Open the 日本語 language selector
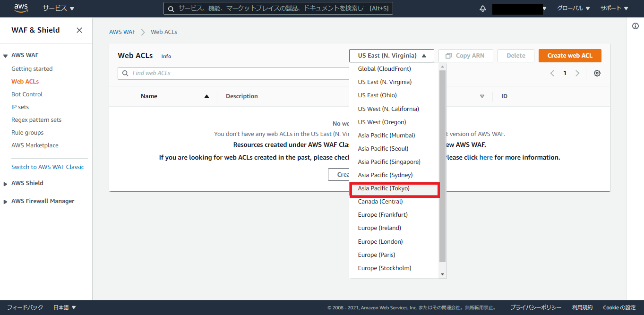The image size is (644, 315). tap(64, 307)
